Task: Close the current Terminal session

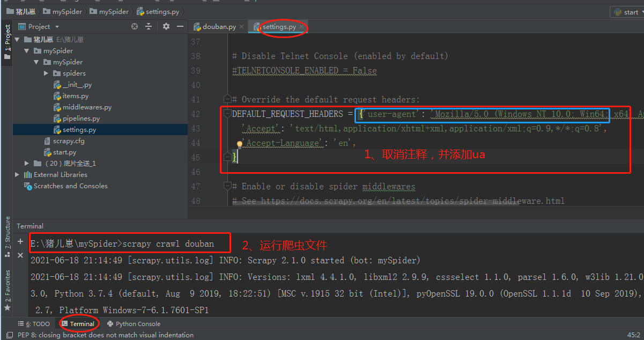Action: pos(20,255)
